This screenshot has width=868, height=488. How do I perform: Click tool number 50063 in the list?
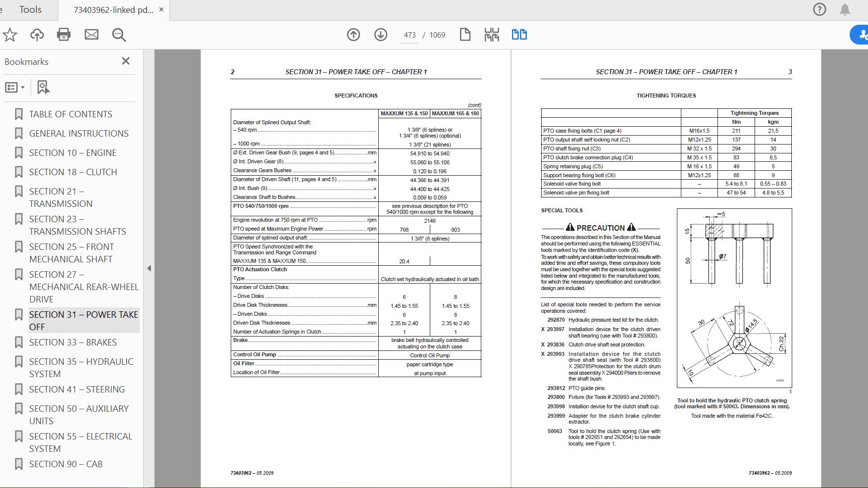point(555,431)
